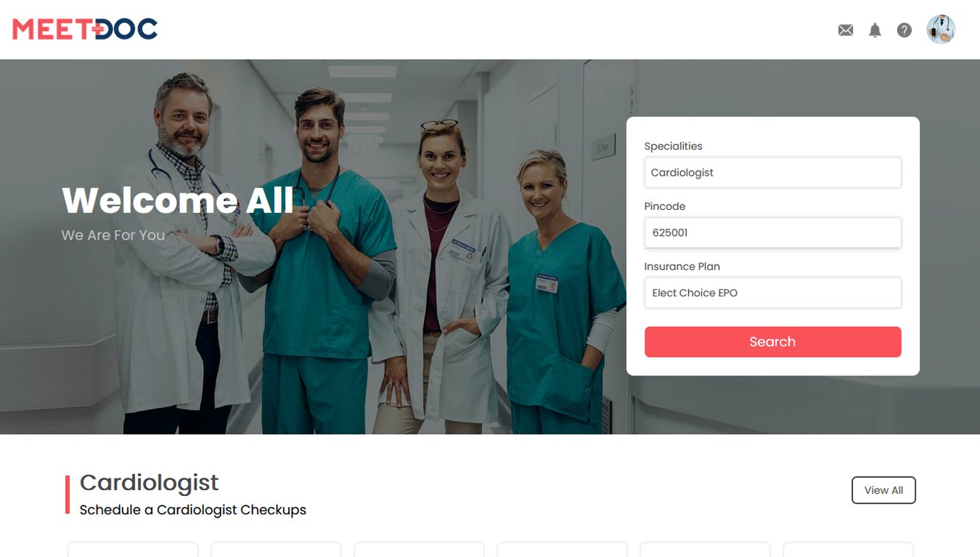
Task: Click the MeetDoc logo
Action: pyautogui.click(x=85, y=29)
